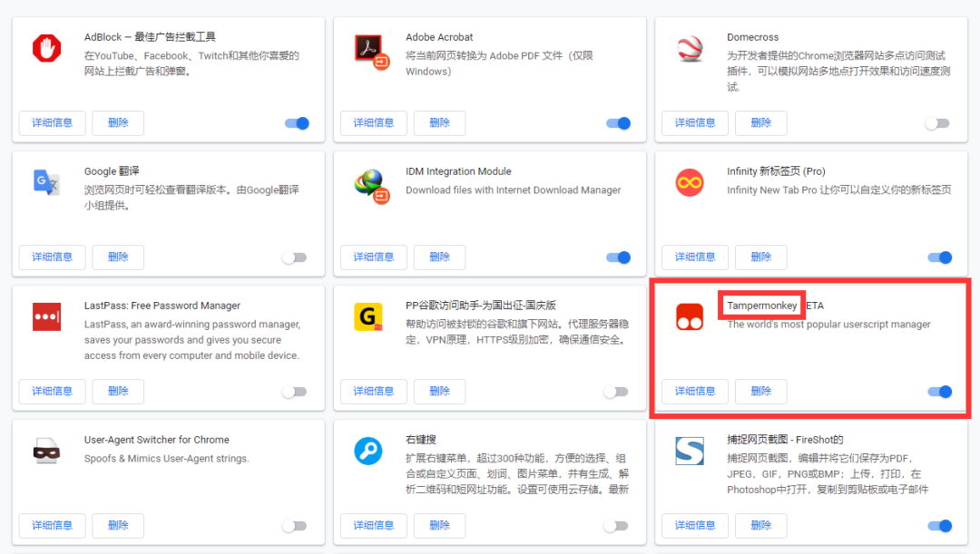Click the FireShot S icon

click(x=690, y=451)
